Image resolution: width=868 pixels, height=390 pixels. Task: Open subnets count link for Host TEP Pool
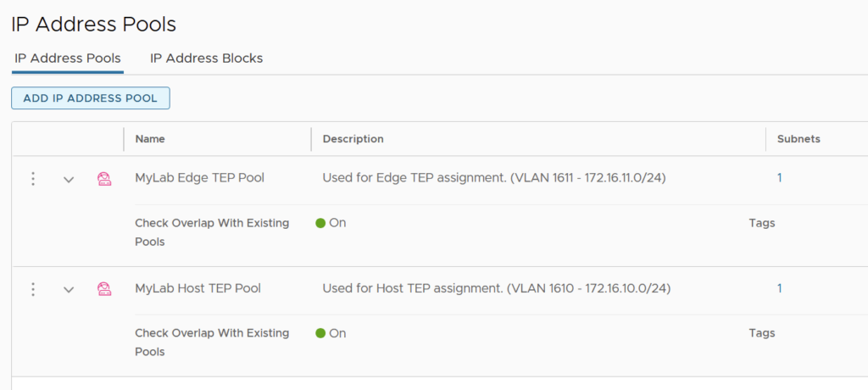(x=780, y=288)
